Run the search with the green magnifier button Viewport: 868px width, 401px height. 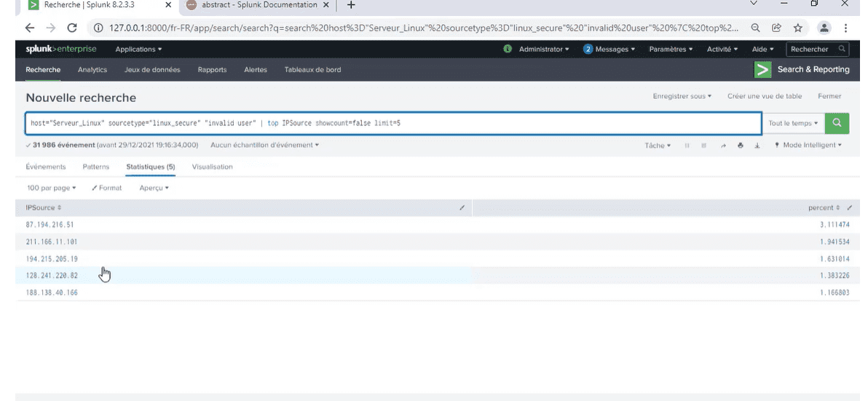pyautogui.click(x=837, y=123)
